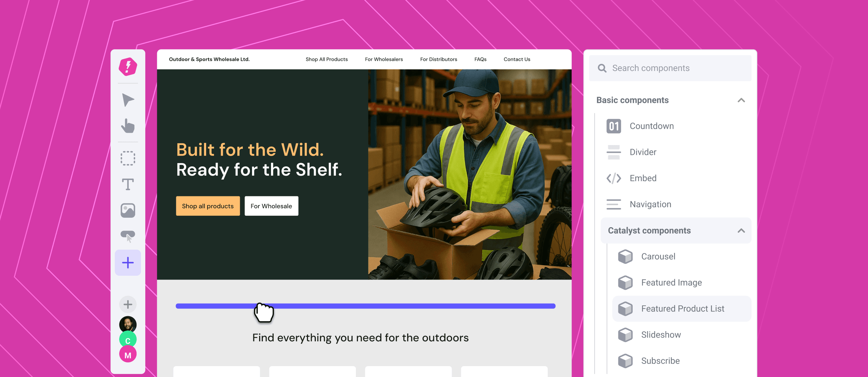Click the Slideshow cube icon
Screen dimensions: 868x377
pos(625,335)
